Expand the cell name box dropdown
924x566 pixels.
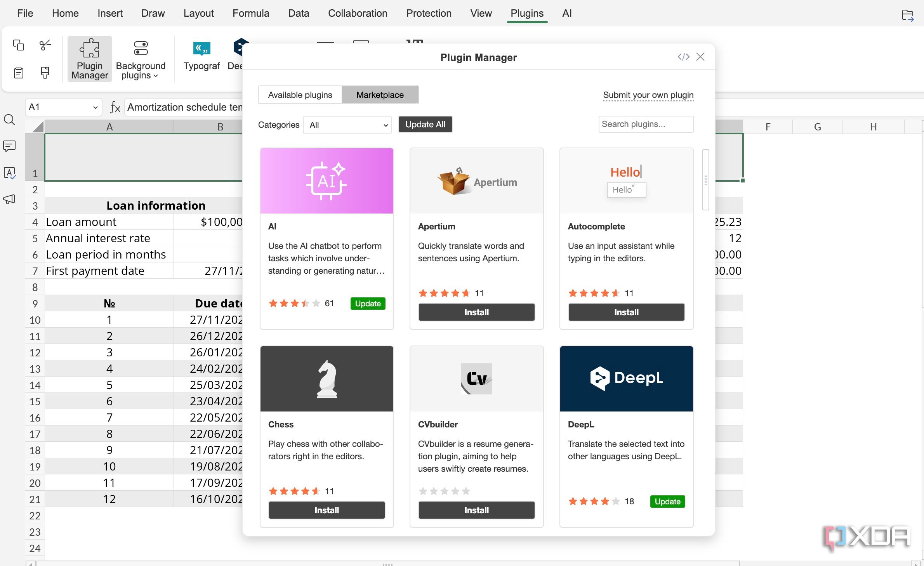coord(95,108)
